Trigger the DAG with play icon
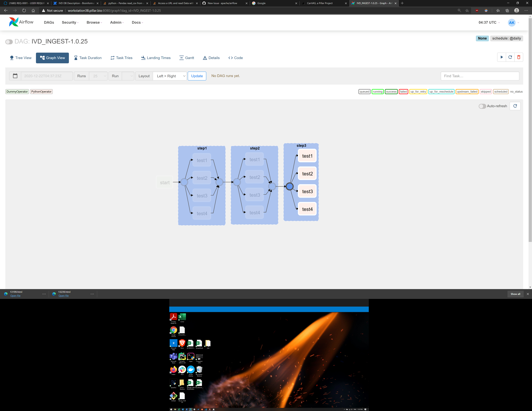532x411 pixels. click(502, 57)
